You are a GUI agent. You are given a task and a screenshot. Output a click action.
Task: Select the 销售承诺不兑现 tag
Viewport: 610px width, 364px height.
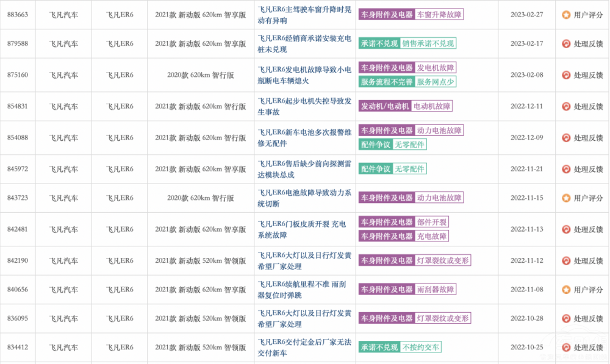pos(428,44)
